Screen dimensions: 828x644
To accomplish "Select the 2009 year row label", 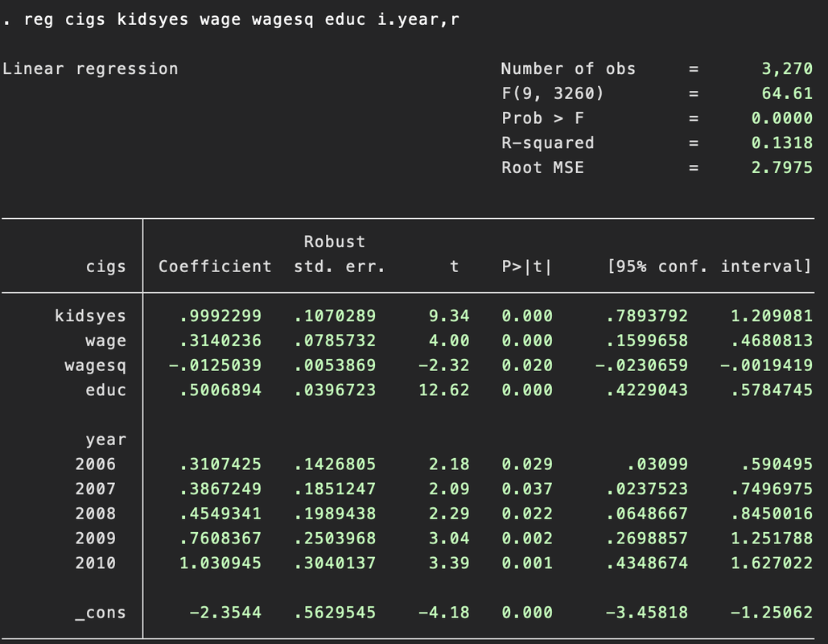I will click(96, 539).
